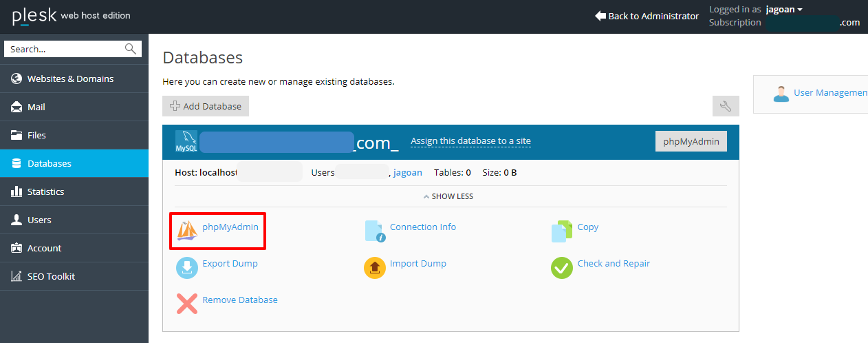Click the User Management person icon
This screenshot has height=343, width=868.
tap(781, 94)
